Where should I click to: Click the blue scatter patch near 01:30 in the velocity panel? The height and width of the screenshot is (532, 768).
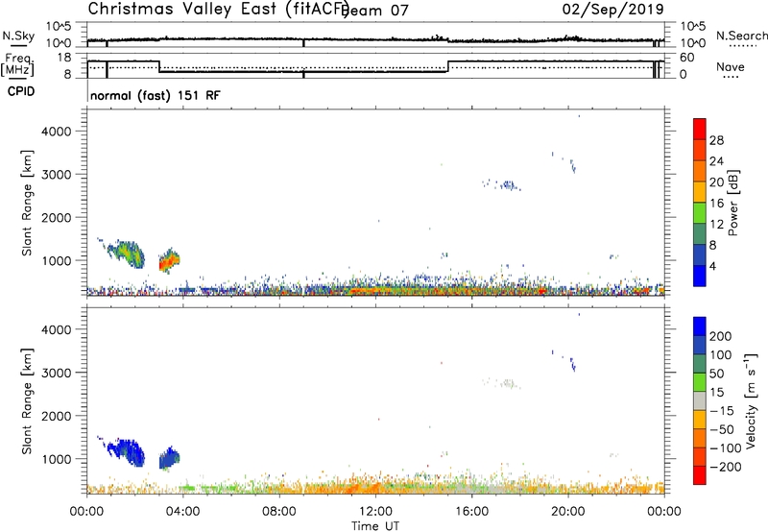click(126, 451)
